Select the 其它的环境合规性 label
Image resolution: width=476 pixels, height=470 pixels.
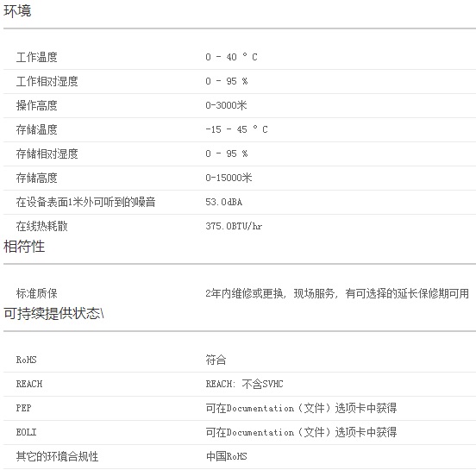click(x=58, y=456)
